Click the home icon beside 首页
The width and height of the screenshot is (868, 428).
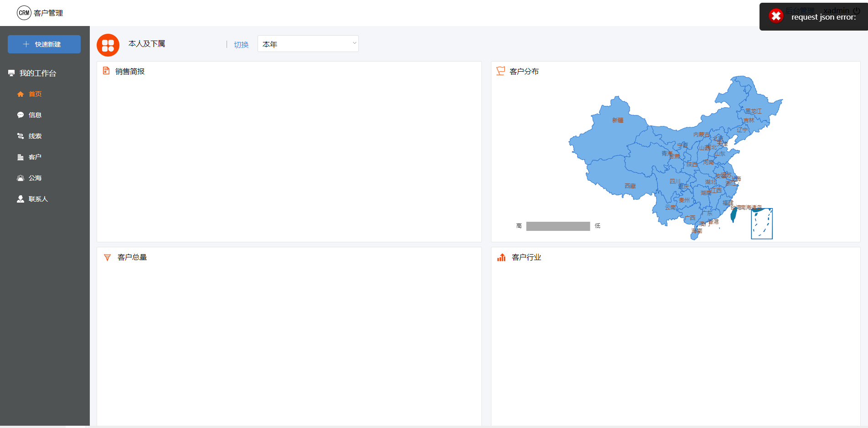coord(21,94)
